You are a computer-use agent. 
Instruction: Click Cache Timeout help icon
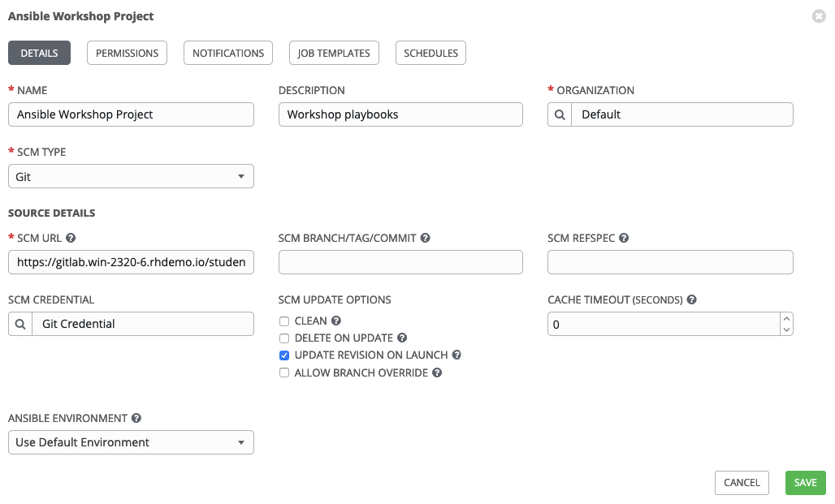pyautogui.click(x=691, y=299)
